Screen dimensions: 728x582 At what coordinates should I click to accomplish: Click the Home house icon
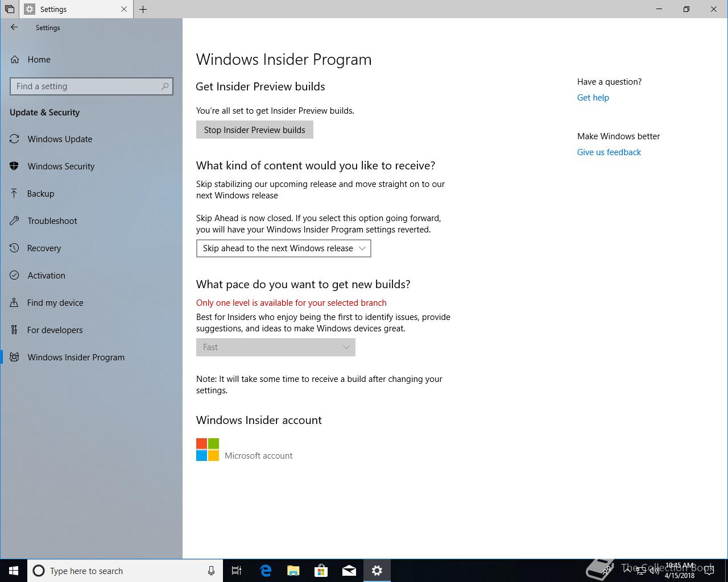15,60
